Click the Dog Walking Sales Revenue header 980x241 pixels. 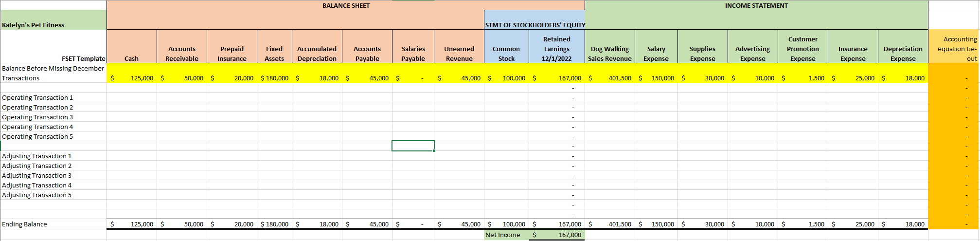click(x=610, y=46)
